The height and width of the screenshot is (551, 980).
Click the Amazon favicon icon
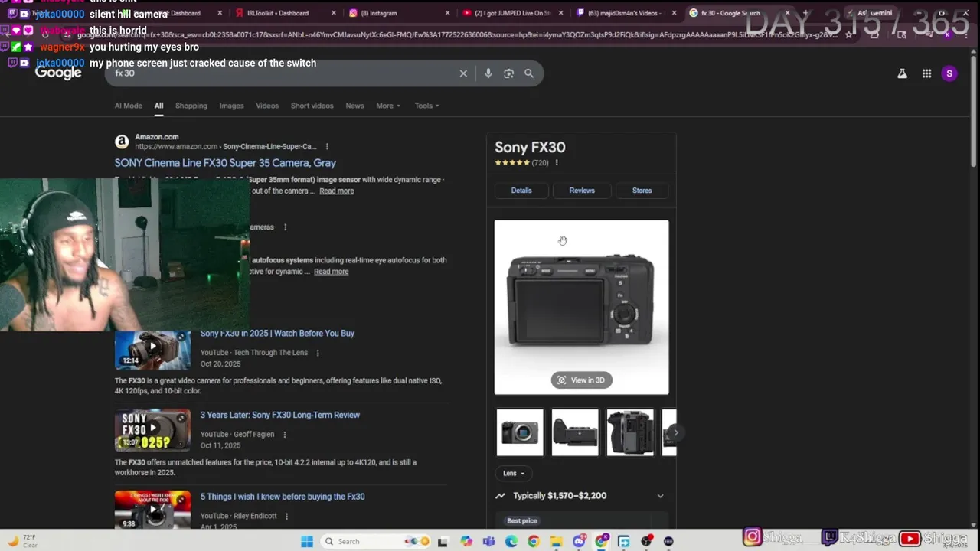pos(122,142)
